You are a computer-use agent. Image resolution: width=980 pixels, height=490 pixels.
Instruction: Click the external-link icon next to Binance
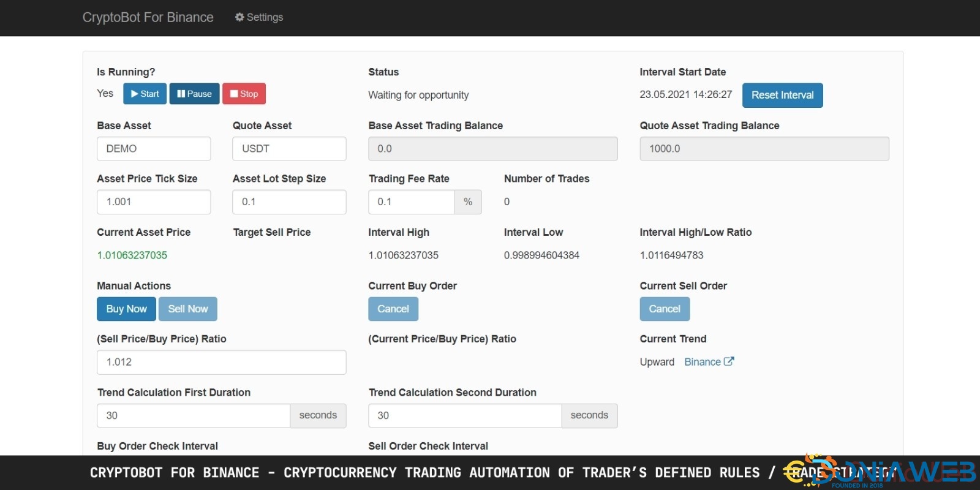point(729,361)
